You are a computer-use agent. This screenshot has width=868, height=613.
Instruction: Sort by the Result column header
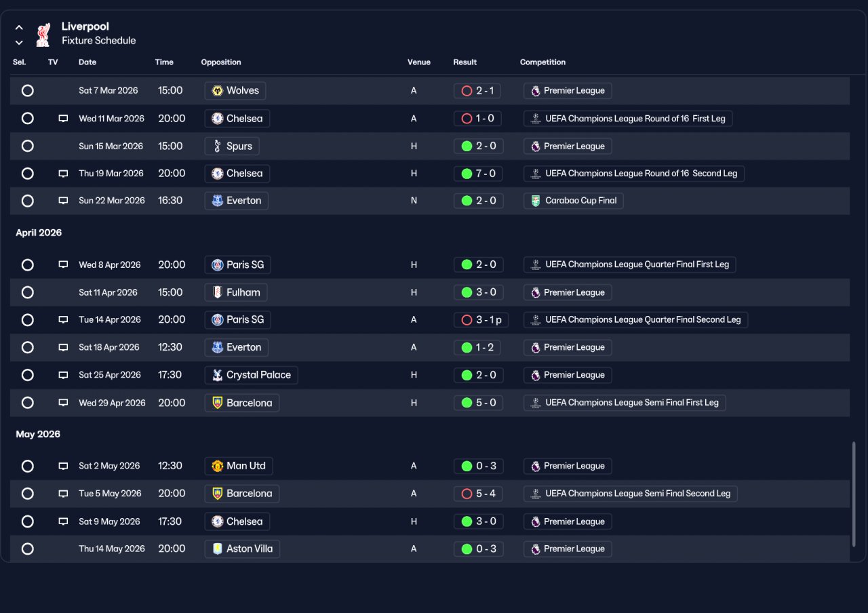(x=465, y=62)
